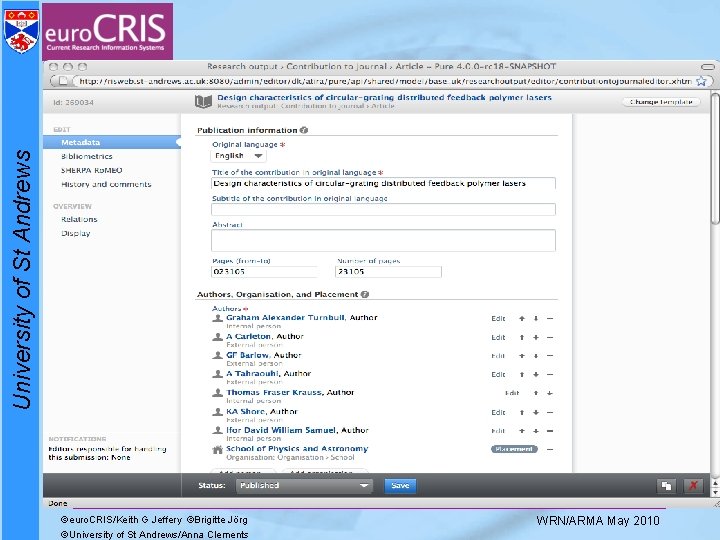The width and height of the screenshot is (720, 540).
Task: Remove author KA Shore
Action: tap(550, 412)
